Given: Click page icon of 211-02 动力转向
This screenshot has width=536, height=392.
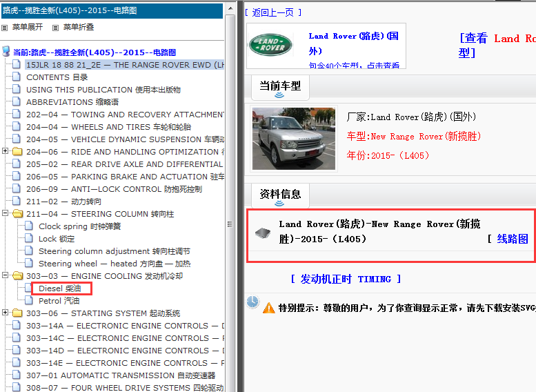Looking at the screenshot, I should coord(17,201).
